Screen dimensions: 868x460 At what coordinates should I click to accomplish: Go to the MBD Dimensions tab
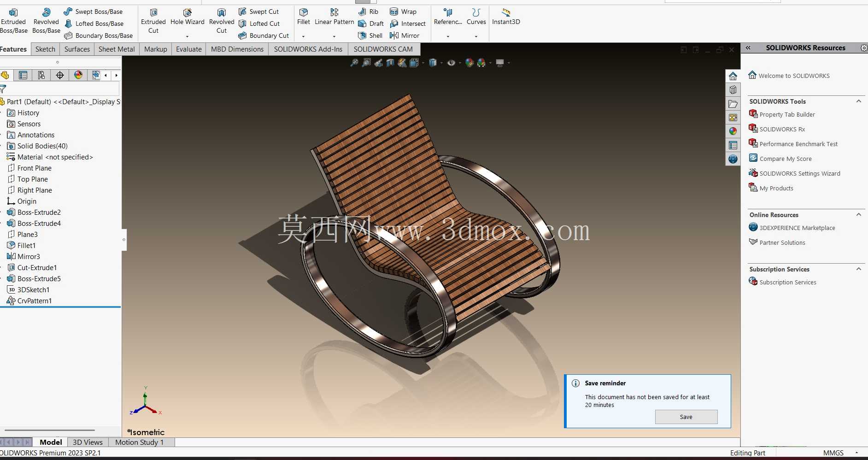tap(237, 49)
